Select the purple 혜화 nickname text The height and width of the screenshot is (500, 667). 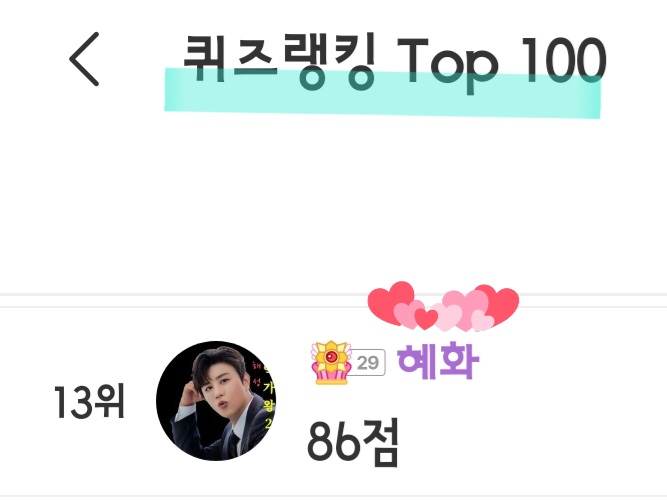[x=438, y=362]
